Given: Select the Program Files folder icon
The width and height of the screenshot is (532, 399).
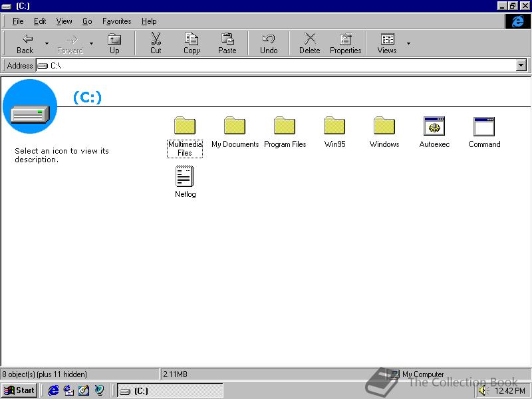Looking at the screenshot, I should pos(285,126).
